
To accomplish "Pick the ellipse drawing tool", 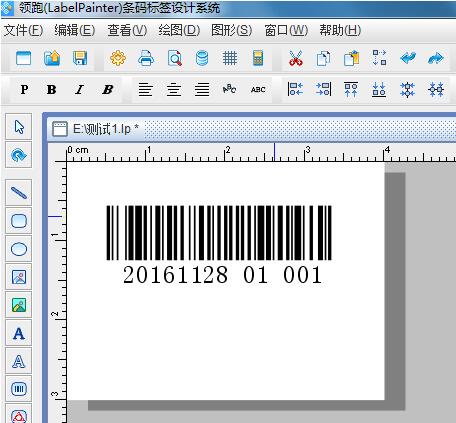I will tap(19, 249).
